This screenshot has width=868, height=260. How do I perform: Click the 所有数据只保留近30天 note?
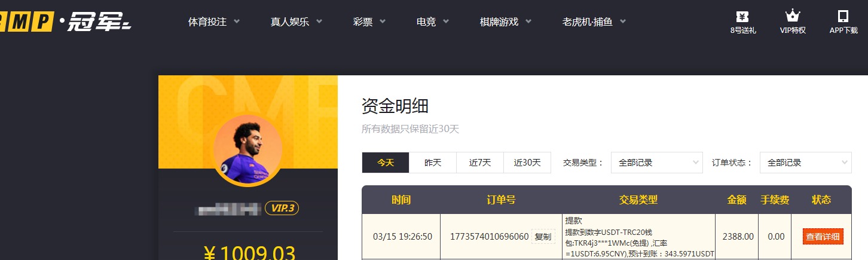click(x=410, y=129)
